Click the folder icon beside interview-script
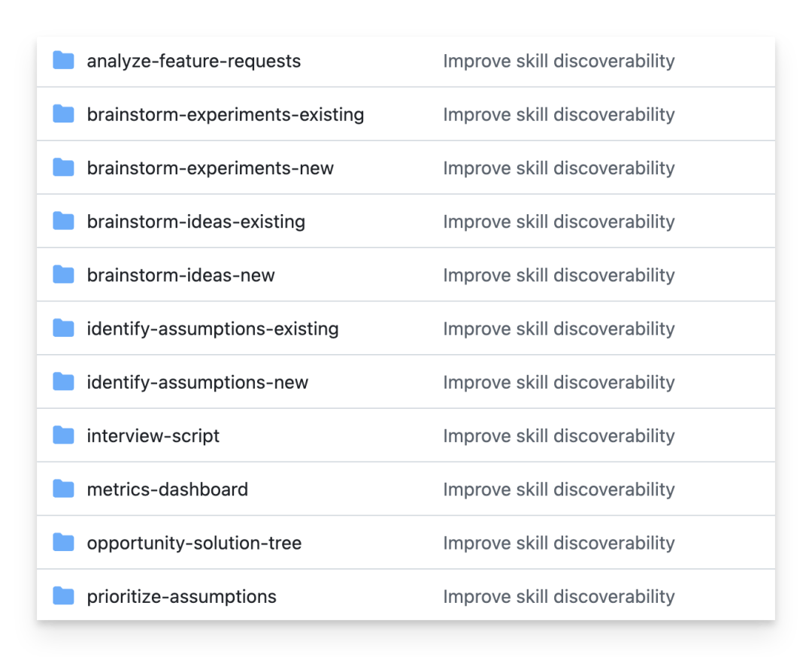Viewport: 812px width, 657px height. click(63, 435)
